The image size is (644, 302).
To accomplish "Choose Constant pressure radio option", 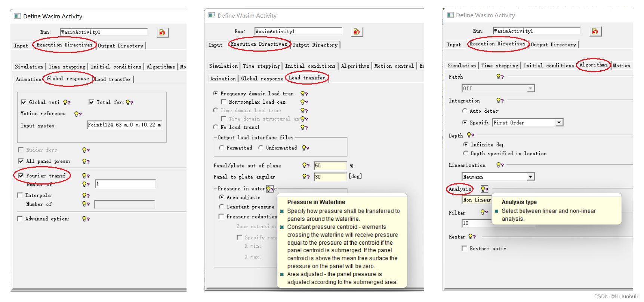I will (222, 207).
